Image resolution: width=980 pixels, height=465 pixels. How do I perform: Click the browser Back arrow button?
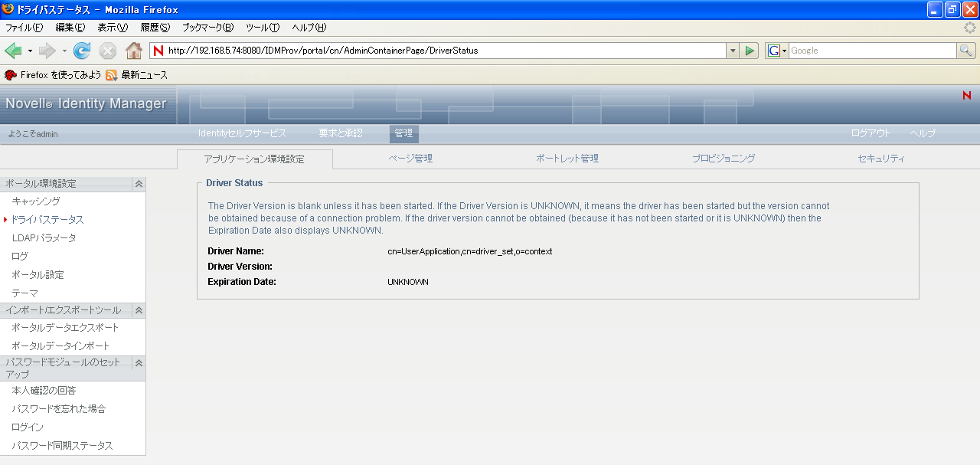point(13,51)
